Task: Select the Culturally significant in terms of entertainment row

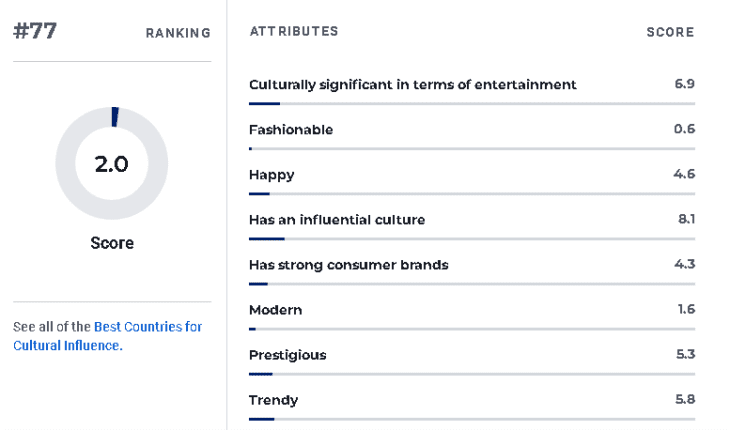Action: [x=472, y=90]
